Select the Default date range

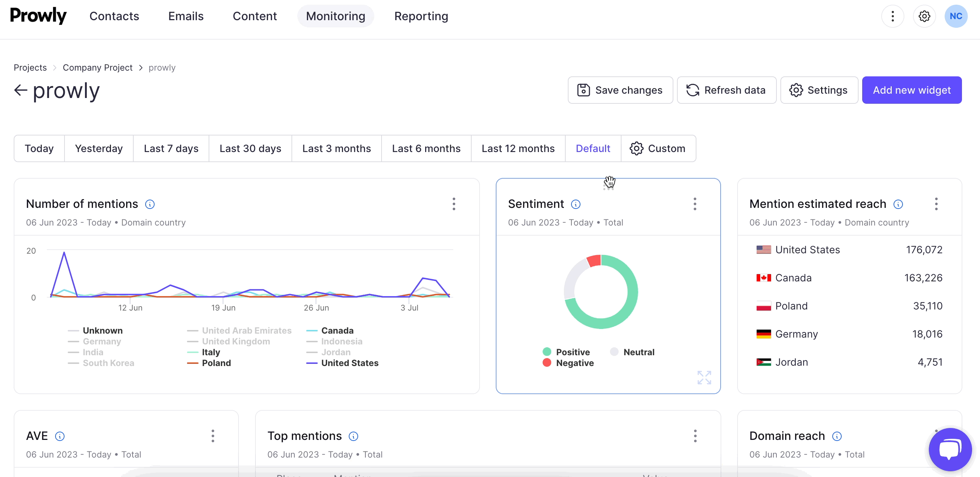pyautogui.click(x=593, y=148)
